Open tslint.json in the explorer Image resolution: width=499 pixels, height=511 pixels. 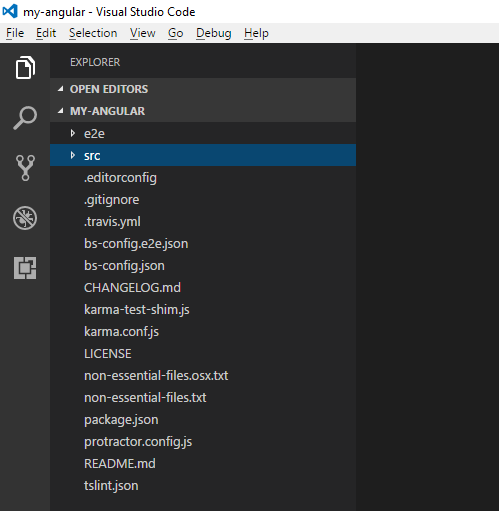[203, 486]
